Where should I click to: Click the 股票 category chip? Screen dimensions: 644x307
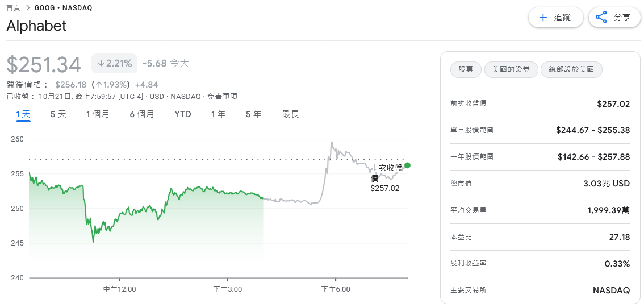coord(466,69)
